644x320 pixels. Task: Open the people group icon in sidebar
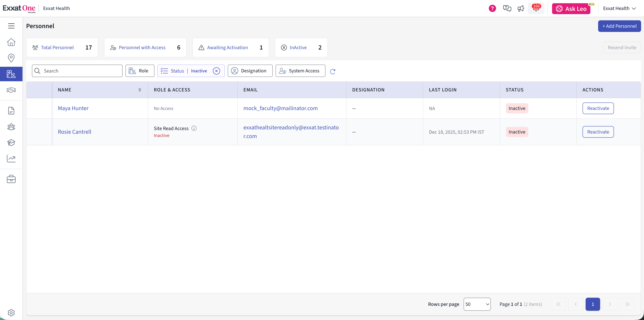(x=11, y=127)
